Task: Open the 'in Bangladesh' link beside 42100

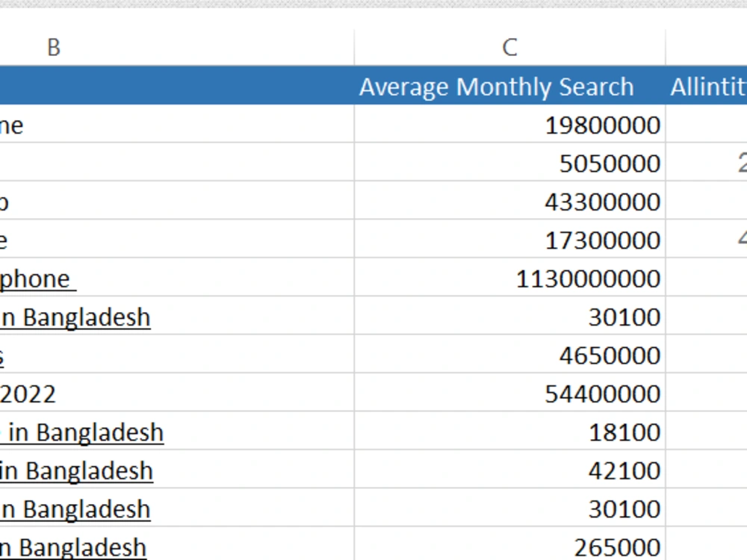Action: point(77,471)
